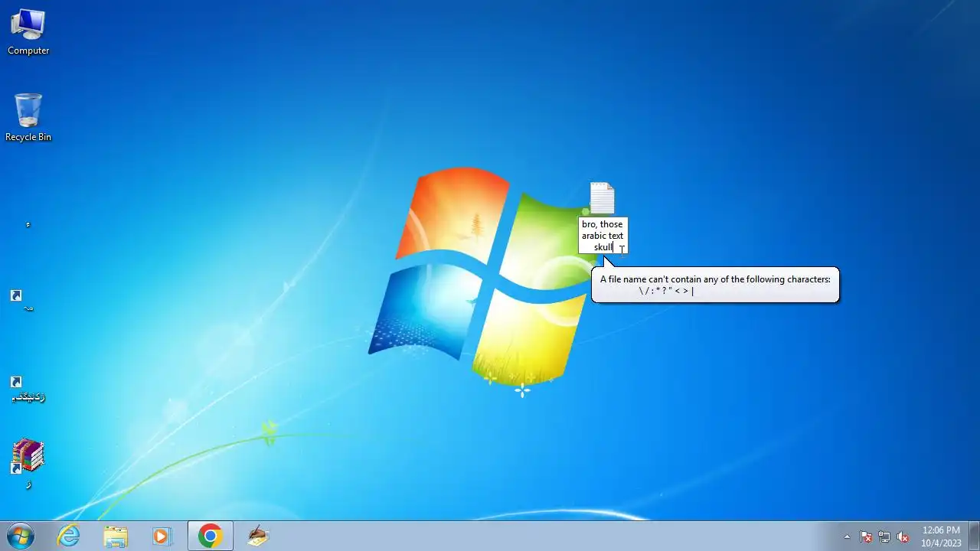Open Action Center flag icon
980x551 pixels.
(866, 536)
